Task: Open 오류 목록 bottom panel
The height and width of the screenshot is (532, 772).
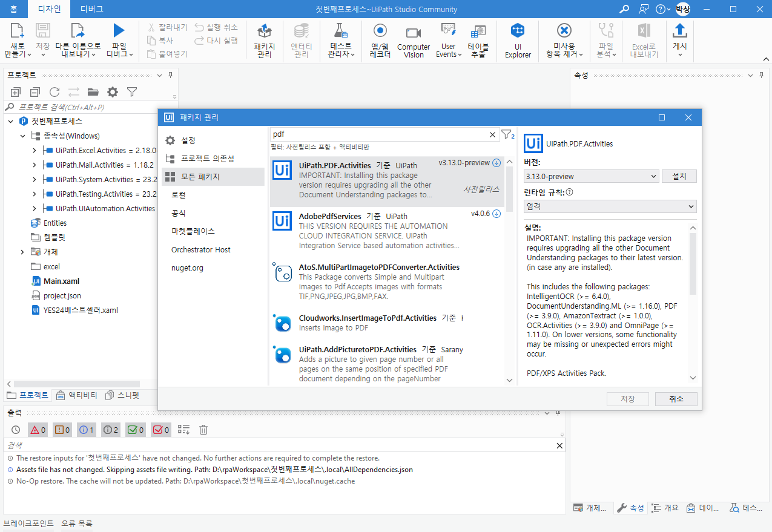Action: [77, 524]
